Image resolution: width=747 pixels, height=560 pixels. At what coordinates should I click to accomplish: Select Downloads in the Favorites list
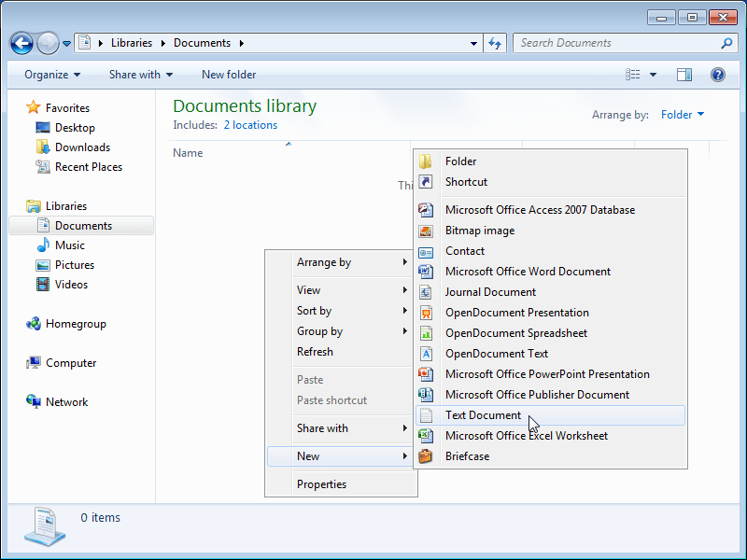coord(82,147)
